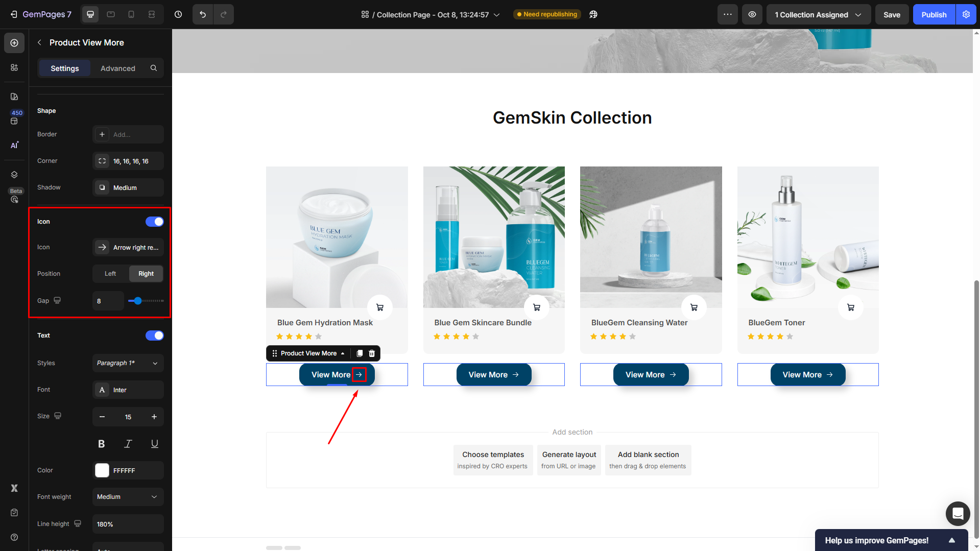Image resolution: width=980 pixels, height=551 pixels.
Task: Add a border to the button
Action: coord(128,134)
